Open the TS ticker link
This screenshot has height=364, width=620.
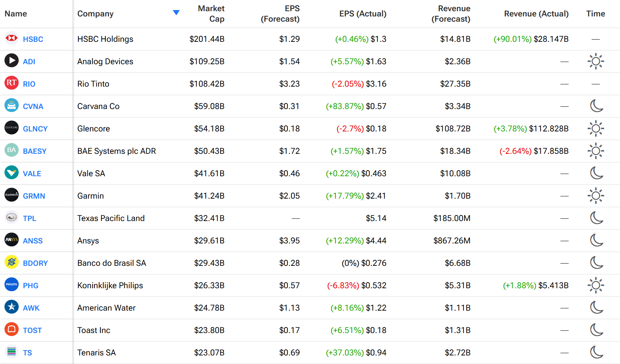(27, 353)
